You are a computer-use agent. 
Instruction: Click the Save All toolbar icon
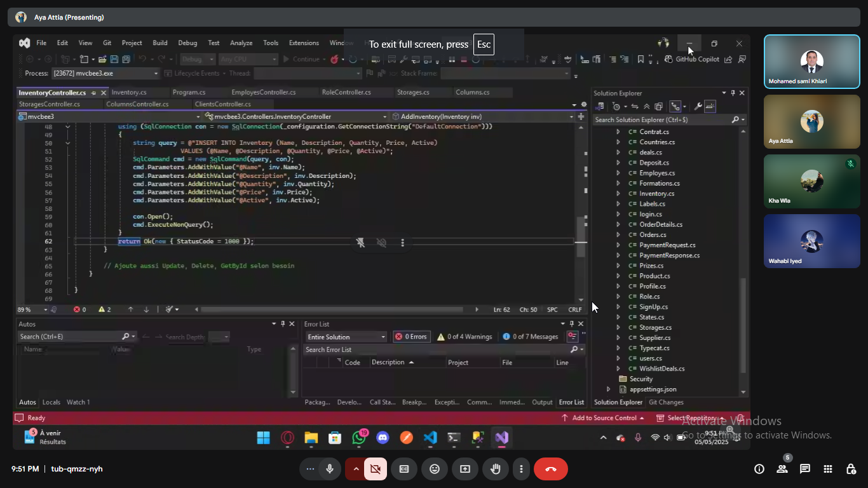click(126, 59)
